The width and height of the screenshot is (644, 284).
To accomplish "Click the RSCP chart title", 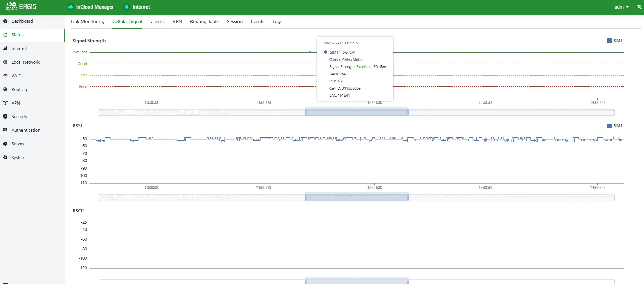I will pyautogui.click(x=78, y=211).
